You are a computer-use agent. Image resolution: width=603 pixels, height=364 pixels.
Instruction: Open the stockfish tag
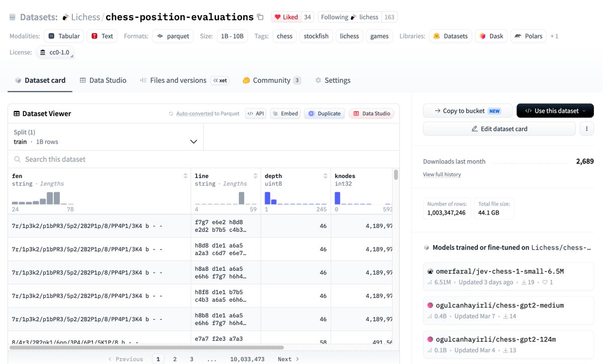click(316, 36)
